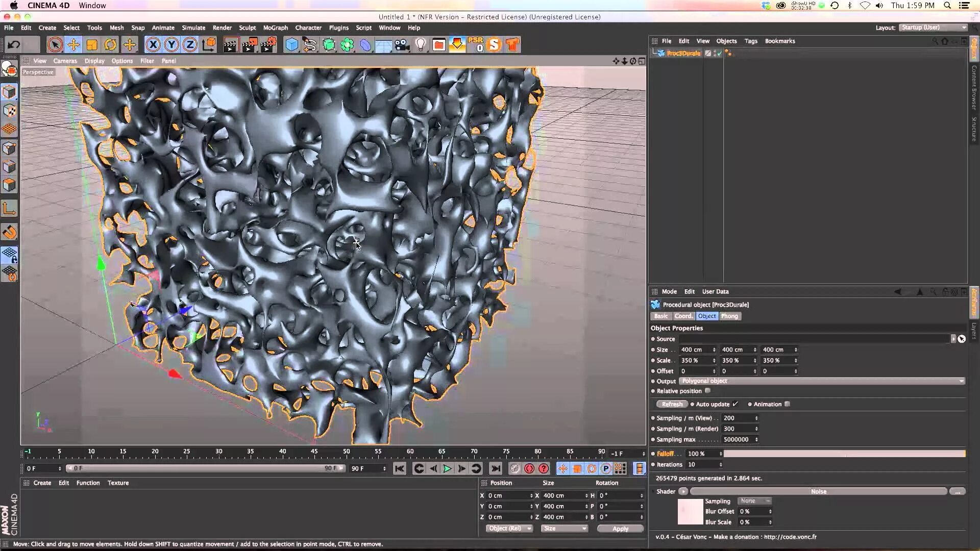Screen dimensions: 980x551
Task: Select the Move tool in toolbar
Action: coord(73,45)
